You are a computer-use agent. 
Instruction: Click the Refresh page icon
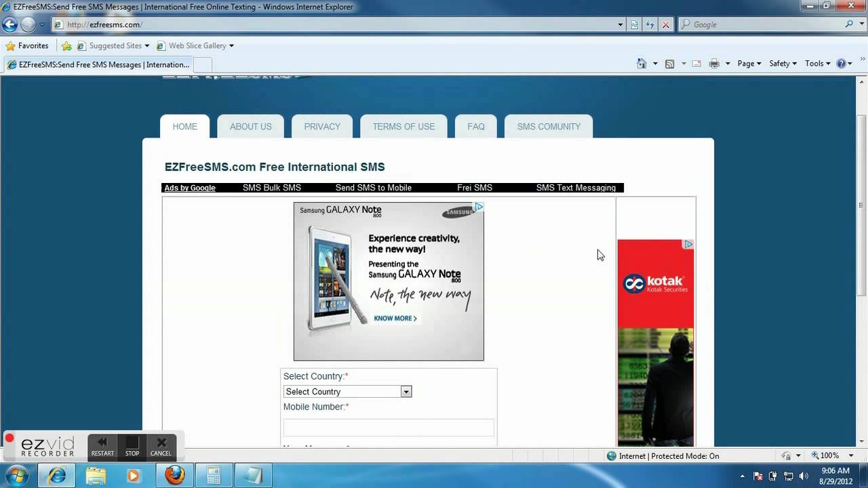(650, 24)
